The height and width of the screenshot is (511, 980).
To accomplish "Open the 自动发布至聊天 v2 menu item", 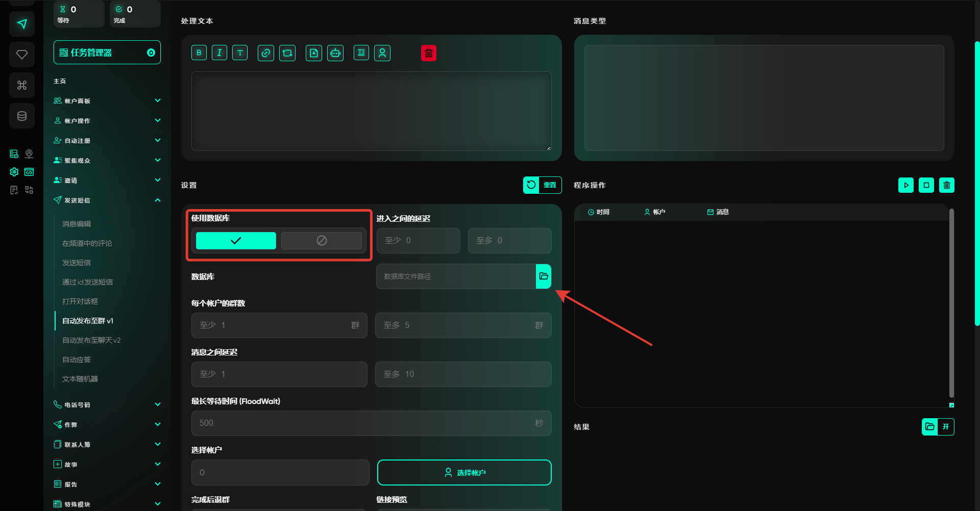I will [x=91, y=340].
